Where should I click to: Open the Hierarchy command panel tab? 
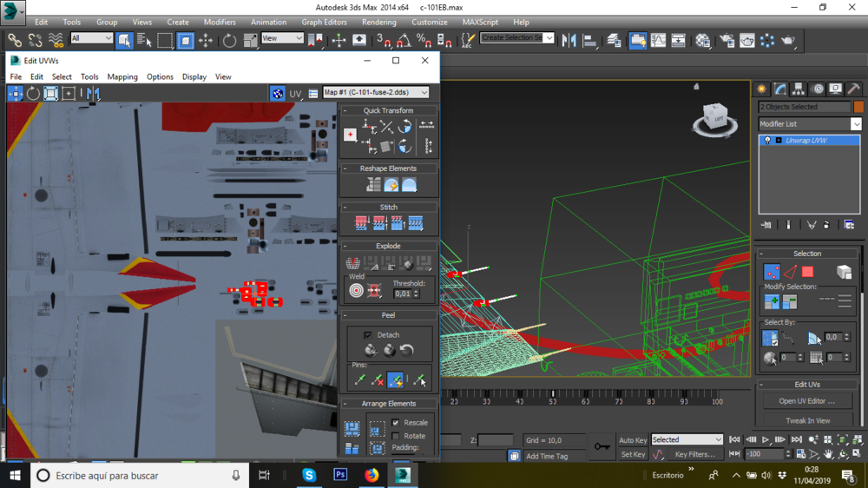pos(799,89)
